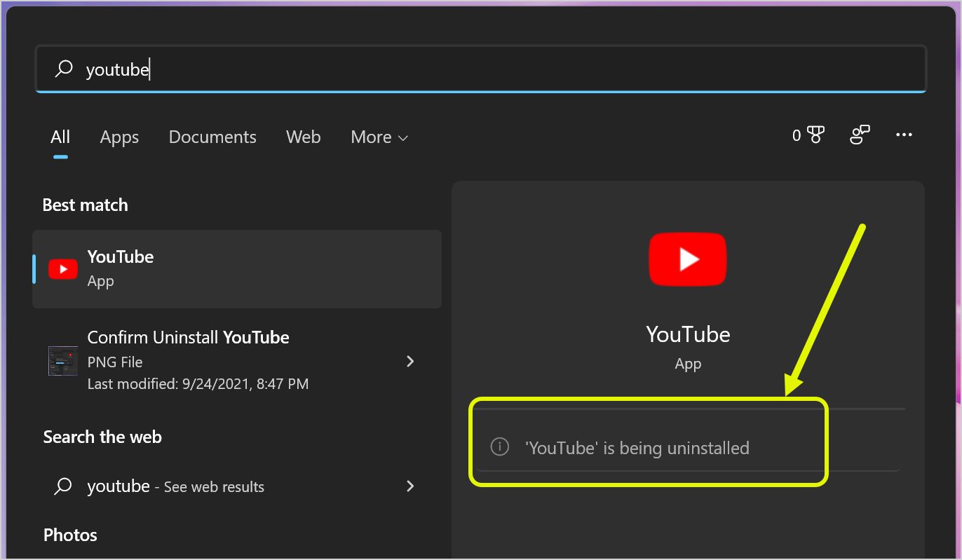Click the magnifier icon beside web result

point(63,486)
